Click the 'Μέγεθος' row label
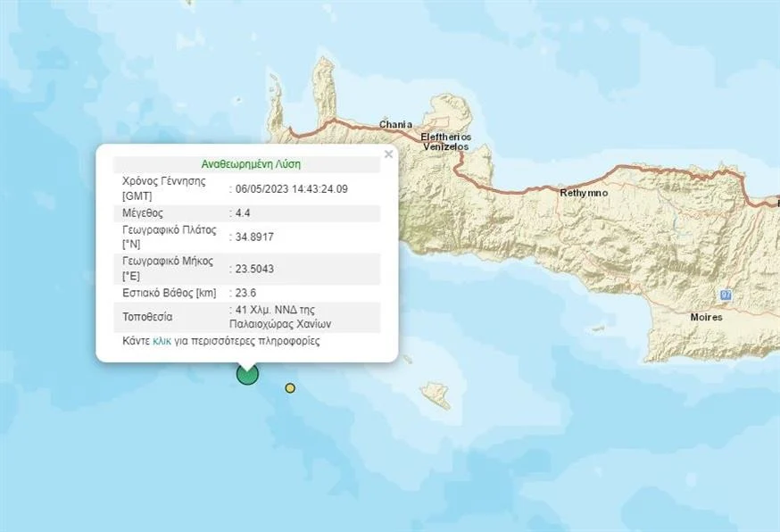This screenshot has width=780, height=532. click(x=143, y=213)
